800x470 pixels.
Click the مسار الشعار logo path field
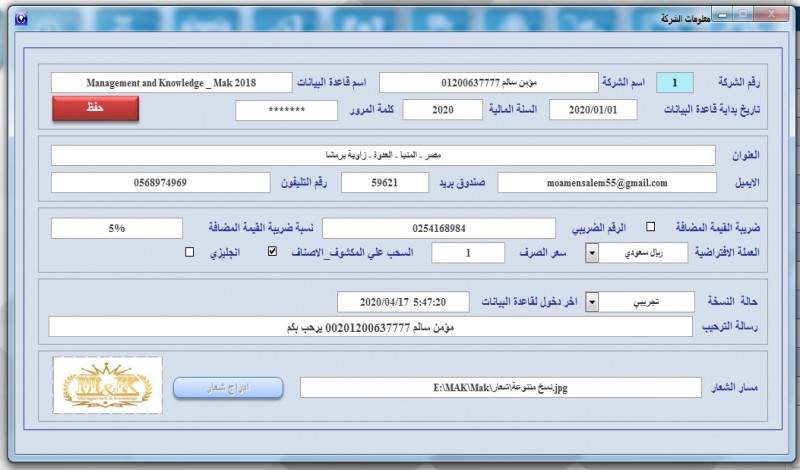point(501,388)
